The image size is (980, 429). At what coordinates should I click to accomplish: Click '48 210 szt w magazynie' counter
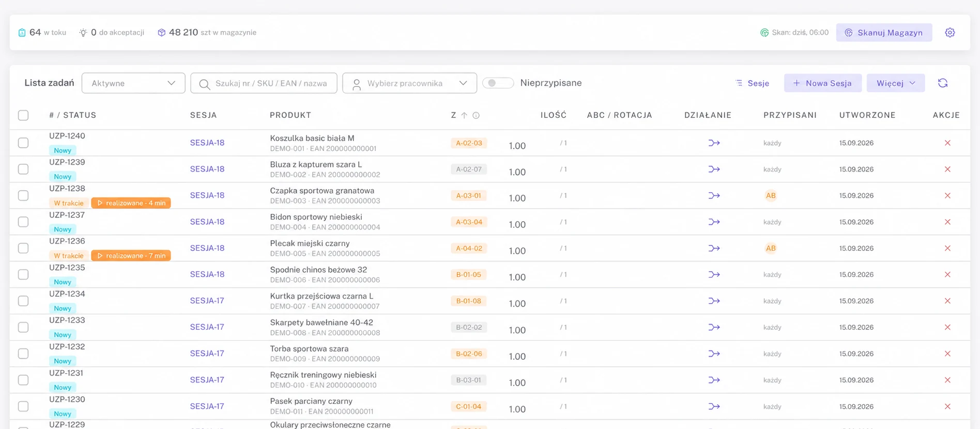pos(207,33)
